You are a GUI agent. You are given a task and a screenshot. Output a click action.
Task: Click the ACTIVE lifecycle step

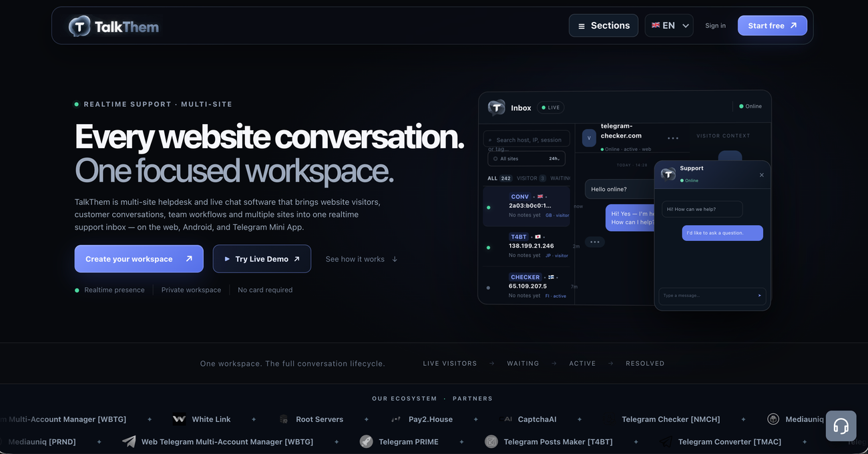582,363
